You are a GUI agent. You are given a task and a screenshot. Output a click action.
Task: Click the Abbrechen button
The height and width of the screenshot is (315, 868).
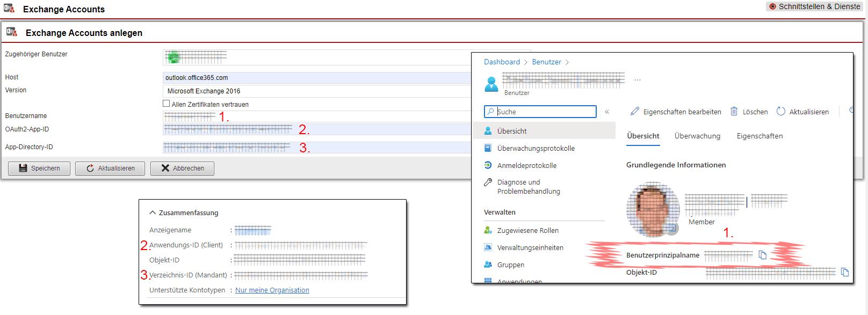click(182, 169)
